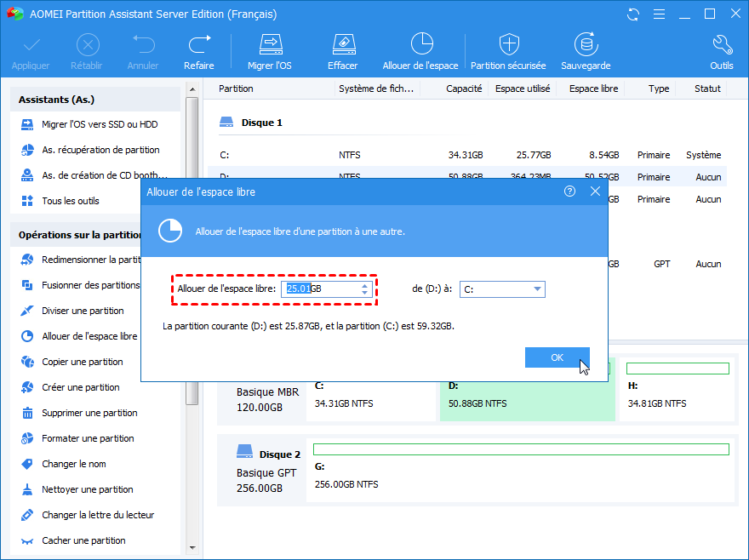Click the Rétablir toolbar icon

[88, 46]
